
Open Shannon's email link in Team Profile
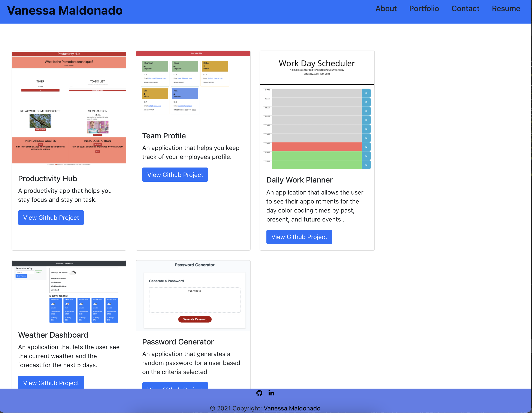(x=157, y=78)
